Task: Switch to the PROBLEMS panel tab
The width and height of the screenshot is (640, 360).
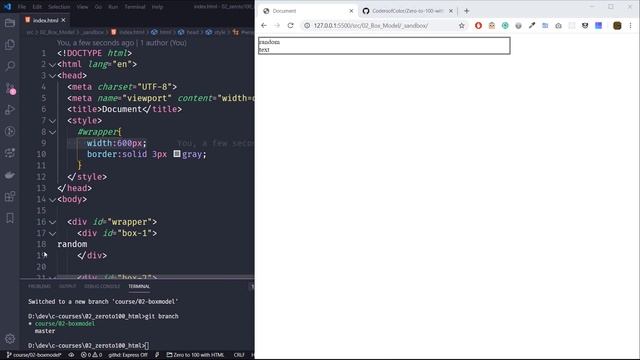Action: click(x=39, y=286)
